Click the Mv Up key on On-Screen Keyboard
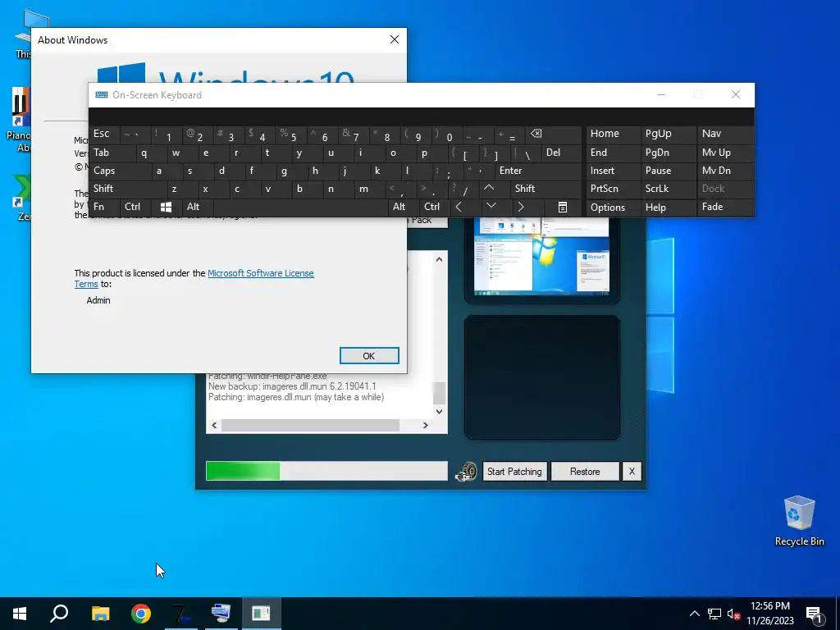Screen dimensions: 840x630 (725, 153)
